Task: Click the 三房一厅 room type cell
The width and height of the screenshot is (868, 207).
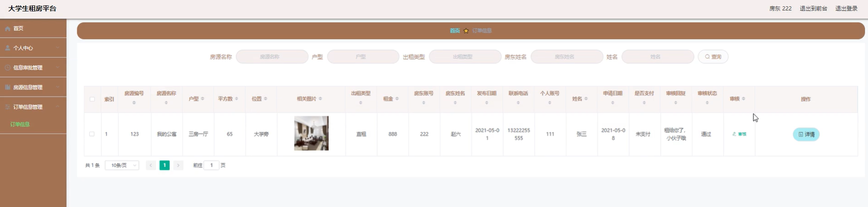Action: click(x=198, y=134)
